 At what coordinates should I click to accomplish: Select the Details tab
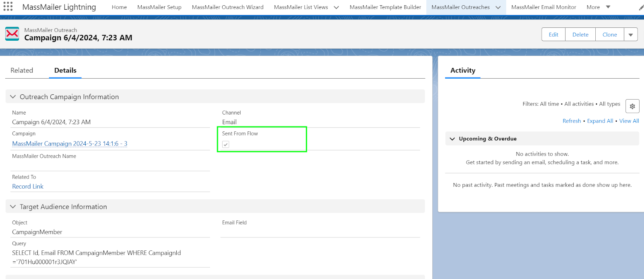pos(65,70)
